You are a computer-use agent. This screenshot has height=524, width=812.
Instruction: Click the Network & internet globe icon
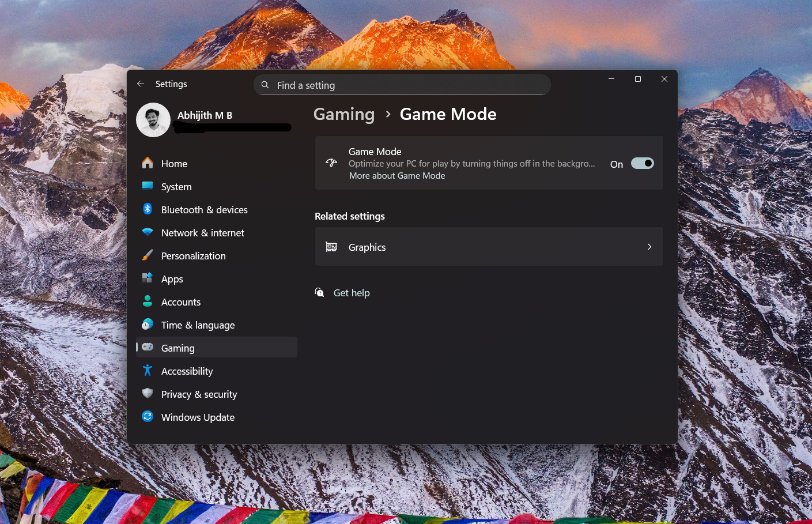(148, 232)
